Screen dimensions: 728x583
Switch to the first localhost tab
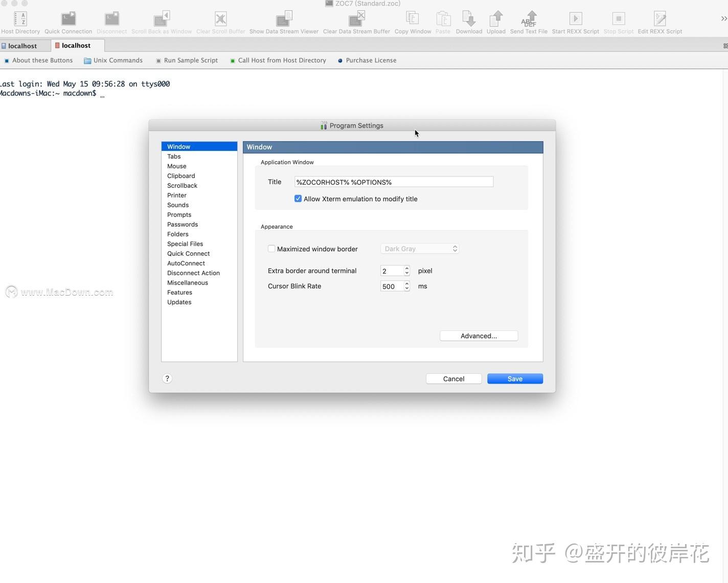(x=22, y=46)
